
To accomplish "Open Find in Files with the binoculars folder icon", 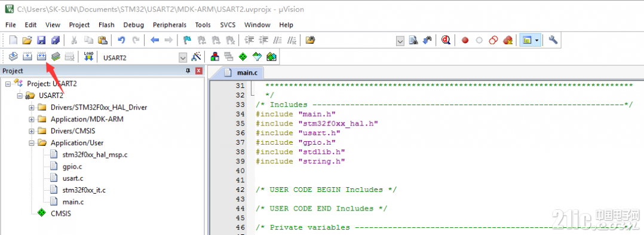I will [311, 40].
